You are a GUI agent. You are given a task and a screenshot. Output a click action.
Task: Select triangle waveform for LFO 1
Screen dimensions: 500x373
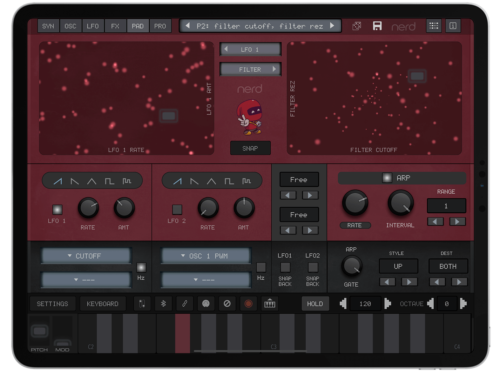[x=92, y=181]
